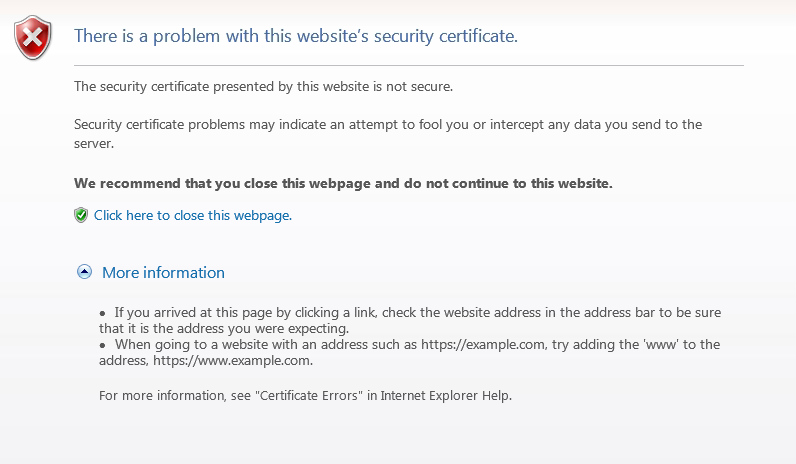Click the second bullet point dot
Viewport: 796px width, 464px height.
(103, 346)
